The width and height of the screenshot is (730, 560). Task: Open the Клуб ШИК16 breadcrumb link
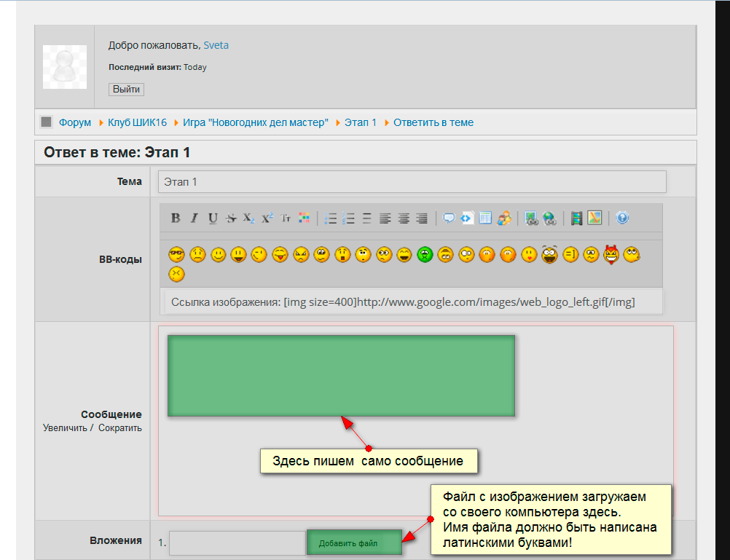[138, 122]
